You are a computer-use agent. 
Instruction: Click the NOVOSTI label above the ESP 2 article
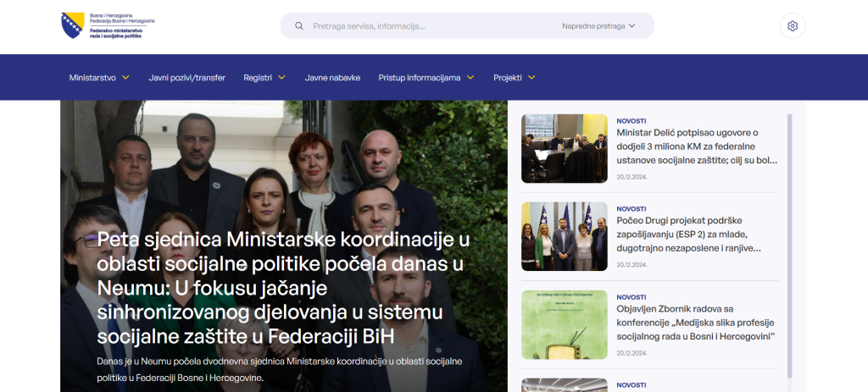[x=631, y=208]
